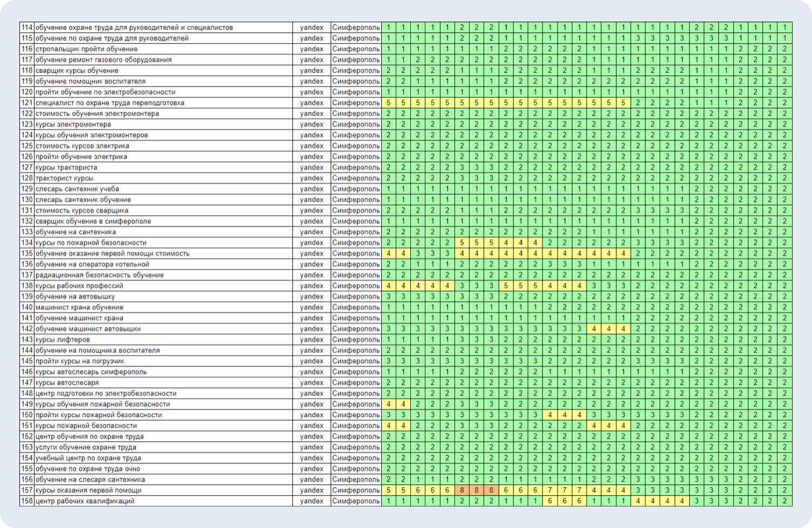Select row number 138
The height and width of the screenshot is (528, 812).
[x=27, y=286]
